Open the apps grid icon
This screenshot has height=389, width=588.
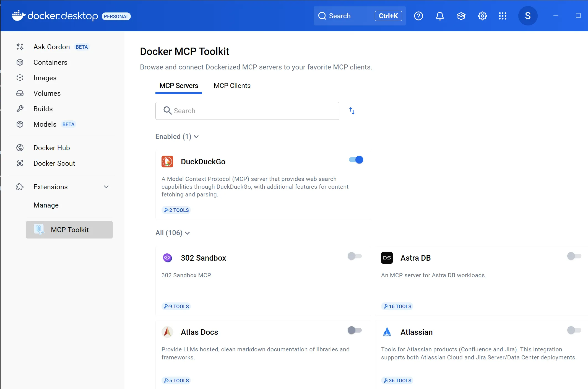click(x=503, y=16)
